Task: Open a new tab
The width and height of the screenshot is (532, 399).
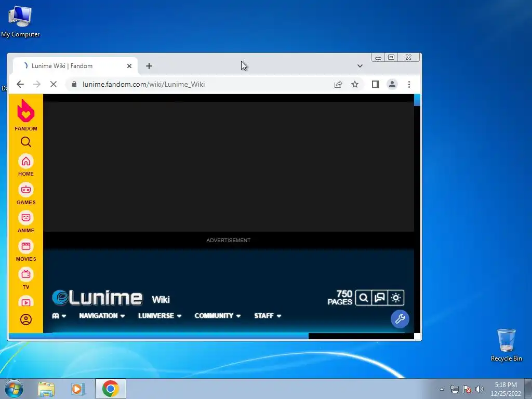Action: pyautogui.click(x=149, y=66)
